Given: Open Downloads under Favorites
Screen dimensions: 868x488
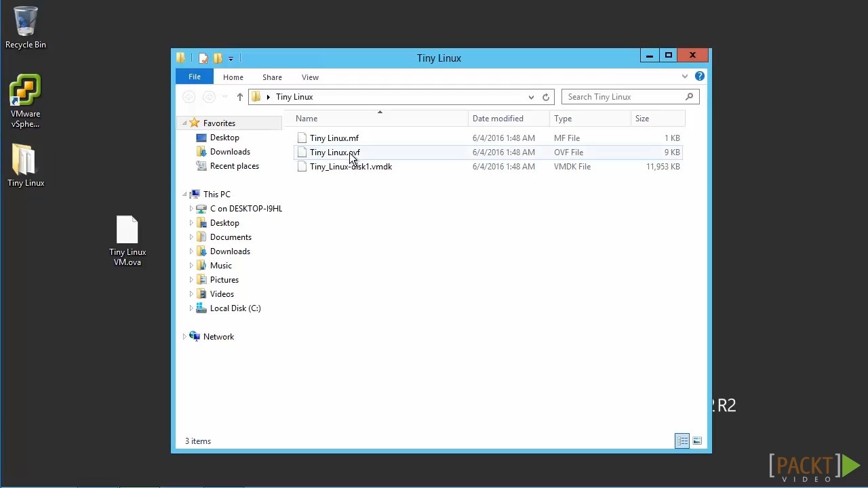Looking at the screenshot, I should tap(230, 152).
